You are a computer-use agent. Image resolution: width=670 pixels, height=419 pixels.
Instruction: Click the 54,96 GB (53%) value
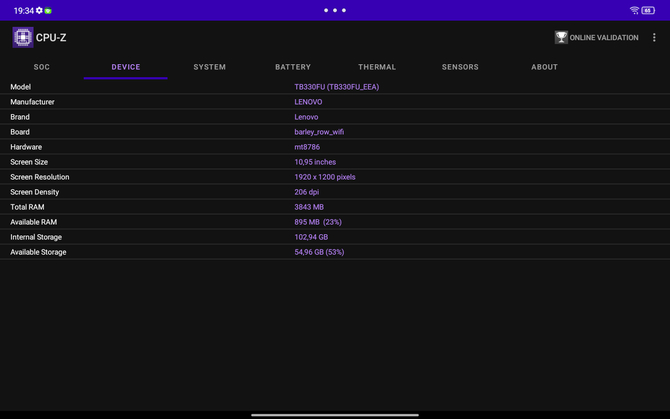pyautogui.click(x=319, y=252)
